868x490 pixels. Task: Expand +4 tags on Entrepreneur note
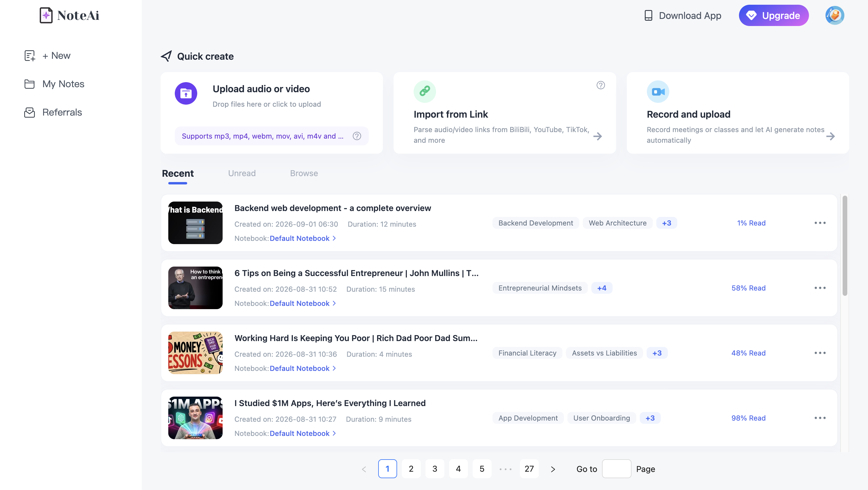point(602,288)
